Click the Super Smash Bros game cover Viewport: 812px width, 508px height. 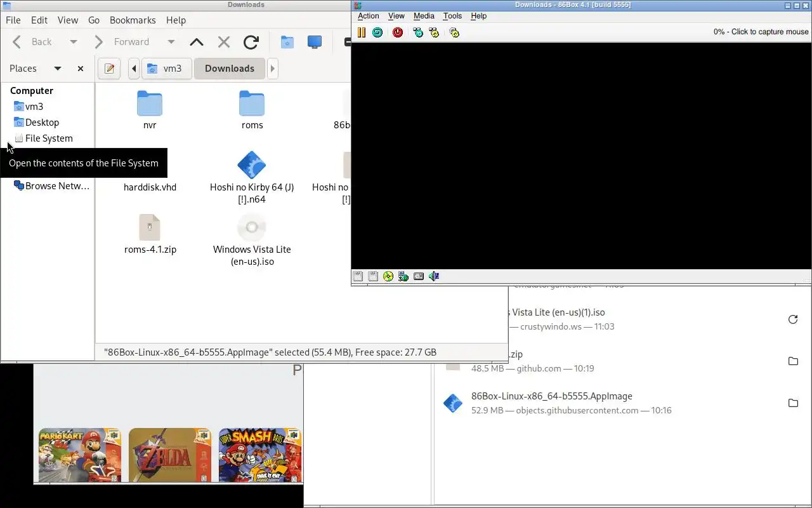coord(260,455)
